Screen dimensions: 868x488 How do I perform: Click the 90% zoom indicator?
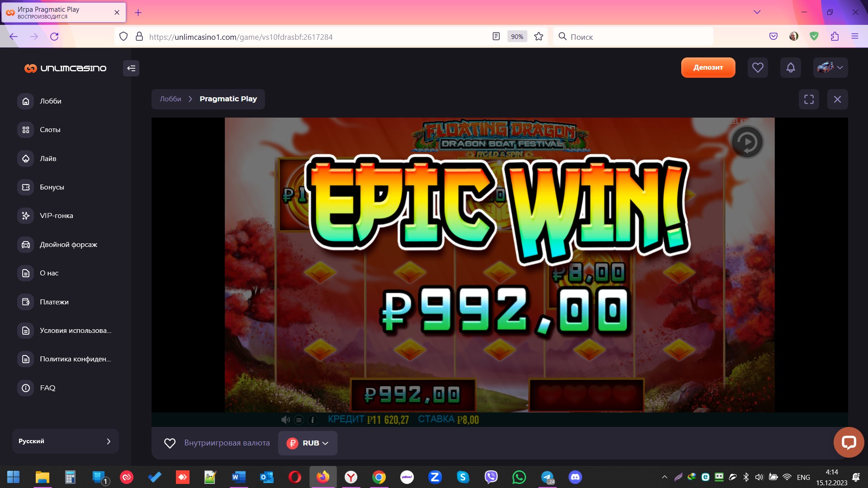coord(517,37)
